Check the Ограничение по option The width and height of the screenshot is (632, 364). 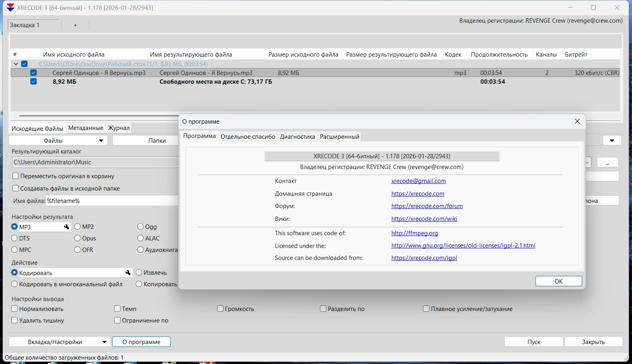117,320
